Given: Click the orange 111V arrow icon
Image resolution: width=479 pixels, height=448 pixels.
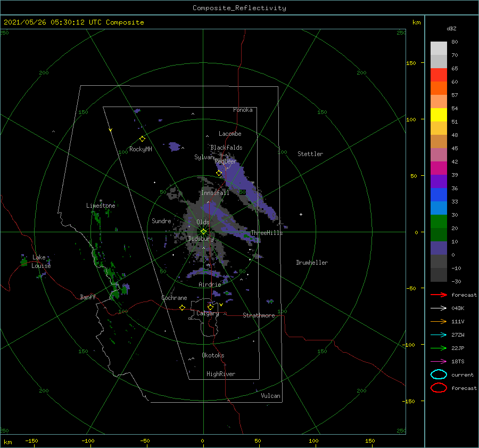Looking at the screenshot, I should 439,321.
